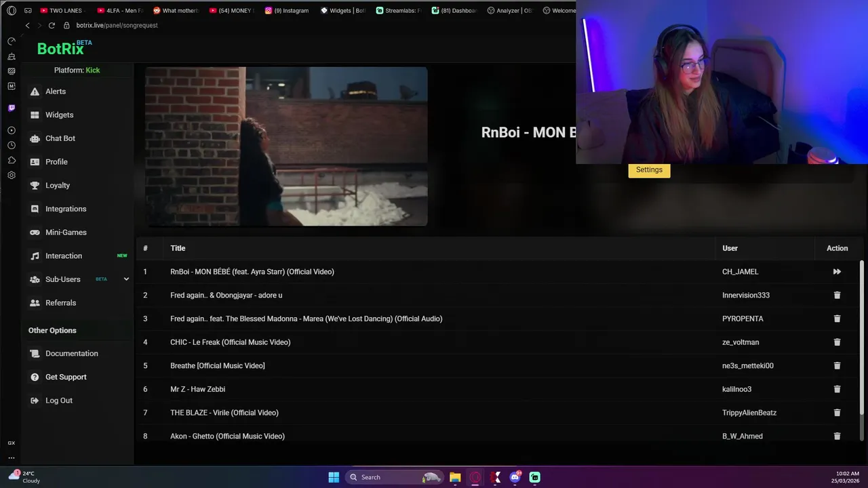Delete THE BLAZE - Virile request
This screenshot has height=488, width=868.
(x=837, y=413)
